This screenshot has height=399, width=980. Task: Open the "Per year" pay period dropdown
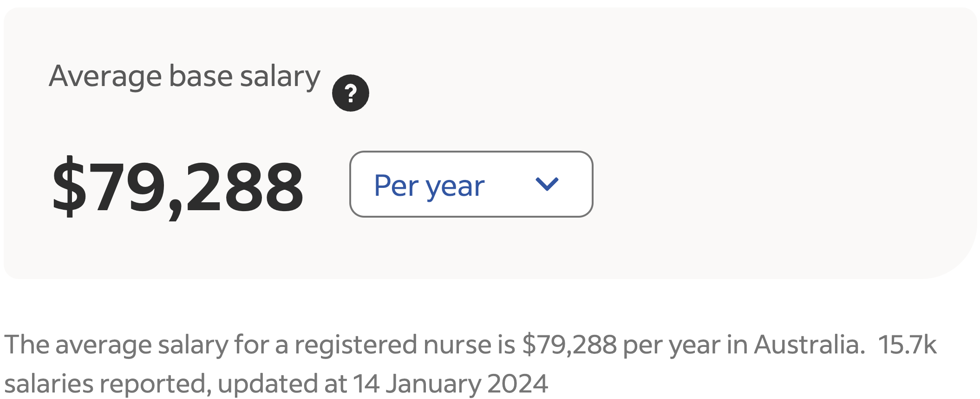[x=471, y=184]
